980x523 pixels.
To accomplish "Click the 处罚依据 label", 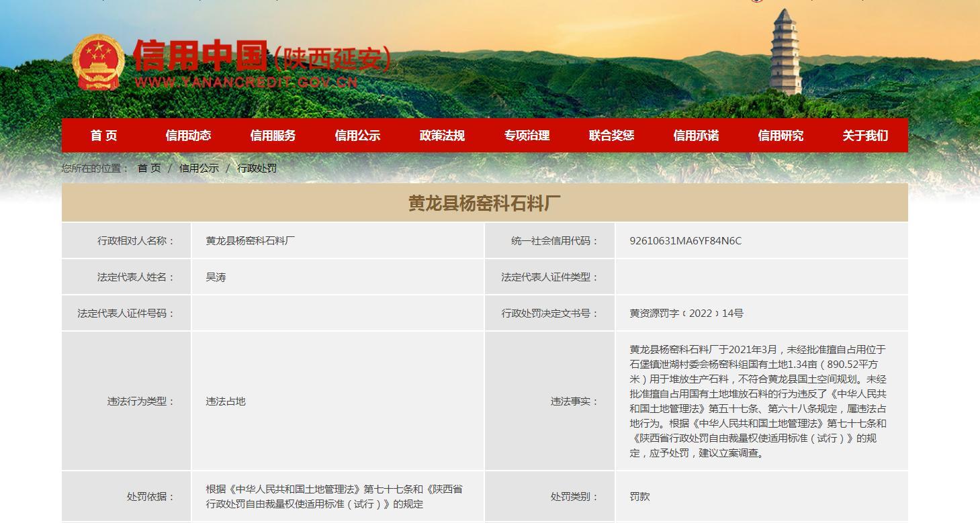I will coord(151,497).
